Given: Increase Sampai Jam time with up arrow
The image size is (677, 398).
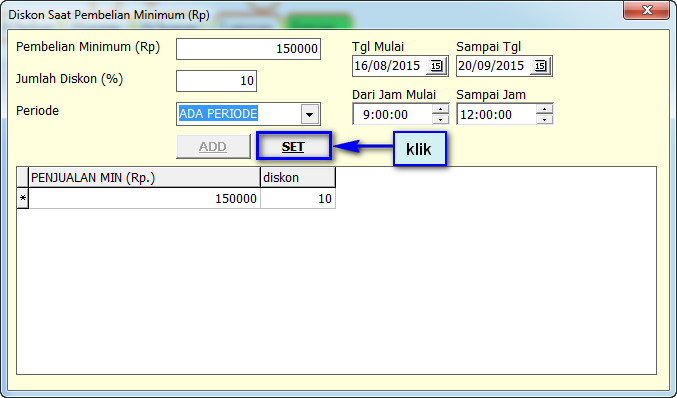Looking at the screenshot, I should point(544,109).
